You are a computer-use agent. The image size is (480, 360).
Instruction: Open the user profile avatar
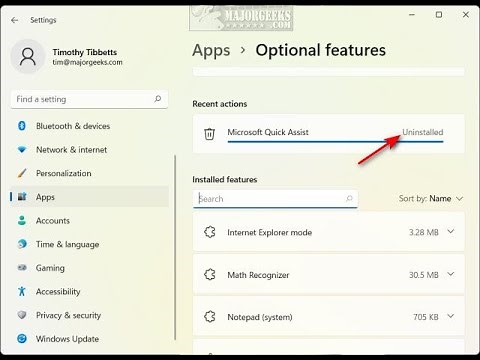tap(28, 57)
